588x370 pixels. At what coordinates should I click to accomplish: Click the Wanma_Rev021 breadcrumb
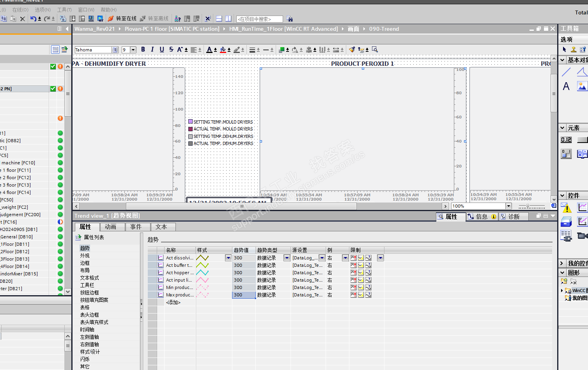95,29
